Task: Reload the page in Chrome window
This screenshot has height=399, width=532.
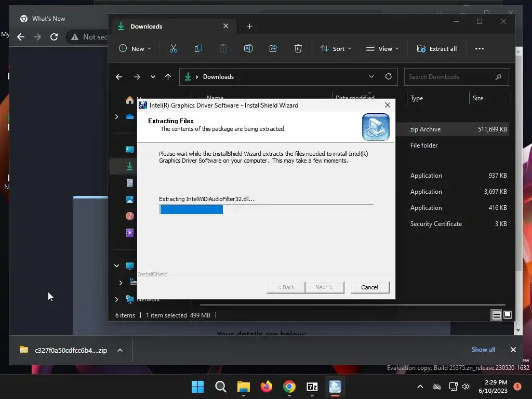Action: point(54,37)
